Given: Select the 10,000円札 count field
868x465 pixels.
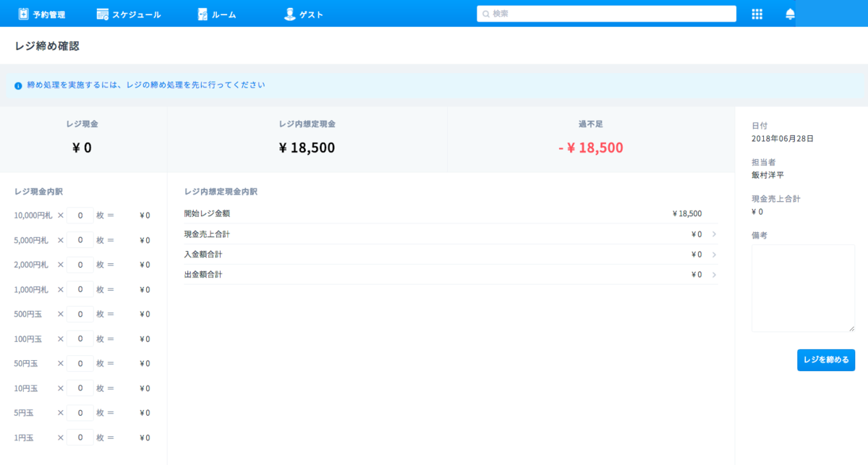Looking at the screenshot, I should [x=80, y=216].
